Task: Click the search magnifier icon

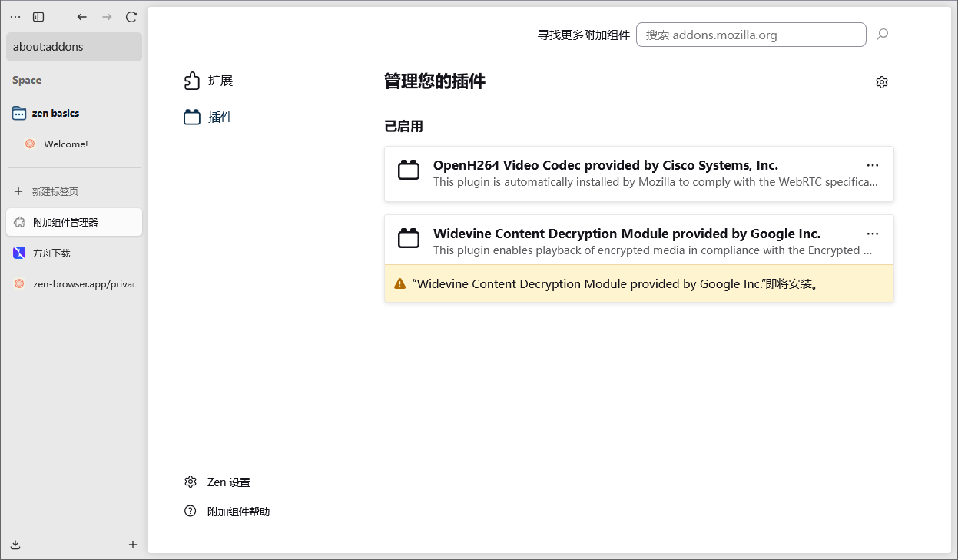Action: pos(881,35)
